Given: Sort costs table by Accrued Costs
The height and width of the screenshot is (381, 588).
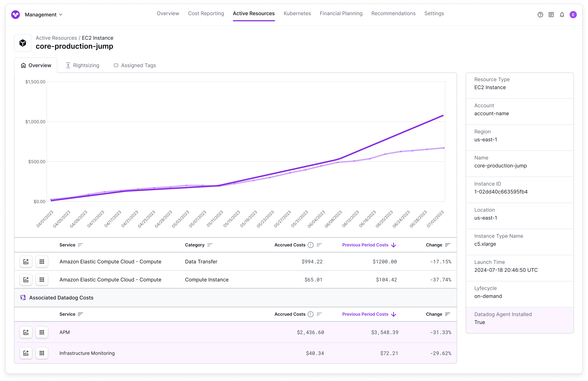Looking at the screenshot, I should coord(319,245).
